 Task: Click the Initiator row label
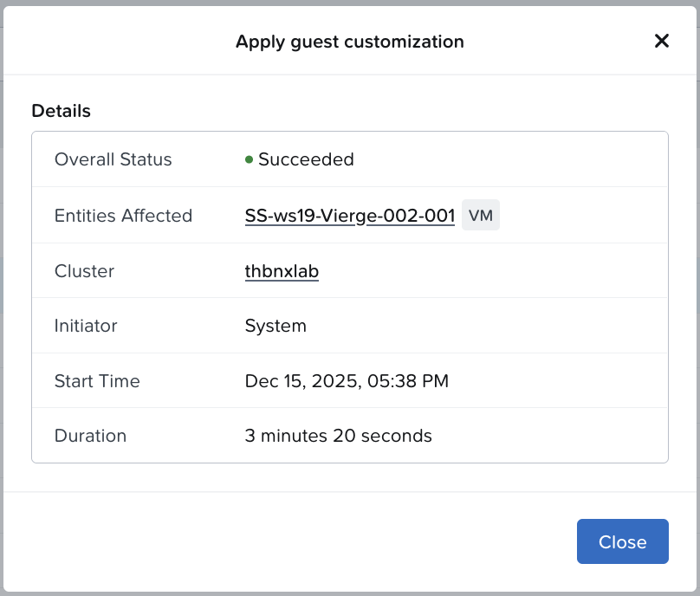pyautogui.click(x=86, y=326)
